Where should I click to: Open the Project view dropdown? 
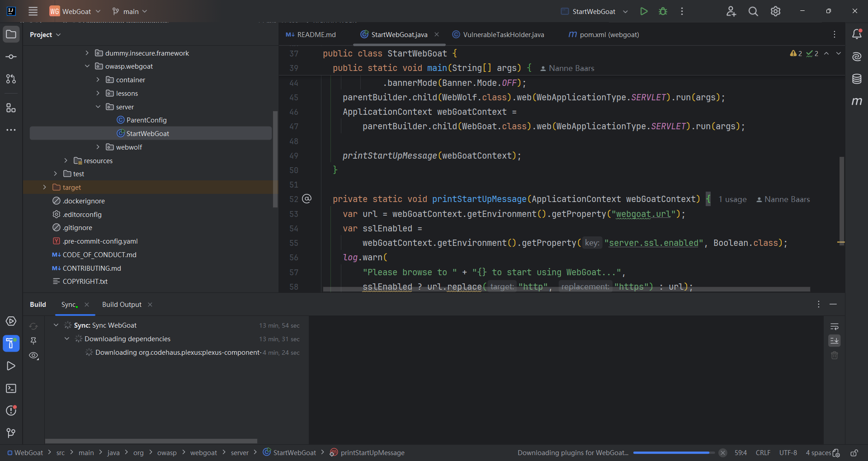coord(45,35)
